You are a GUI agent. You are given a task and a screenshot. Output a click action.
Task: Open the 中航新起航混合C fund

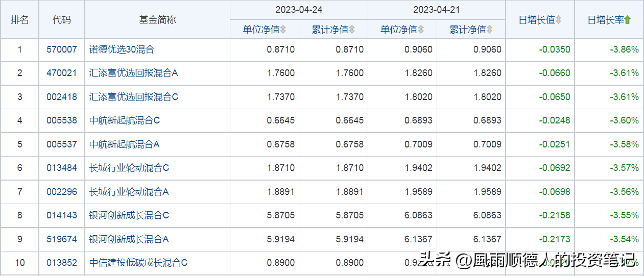(x=125, y=120)
